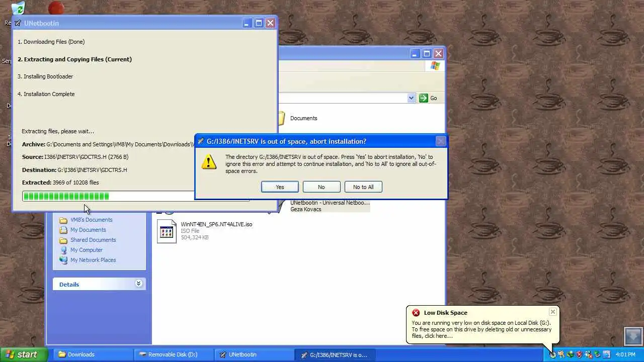Screen dimensions: 644x362
Task: Click the Low Disk Space balloon message text
Action: point(482,329)
